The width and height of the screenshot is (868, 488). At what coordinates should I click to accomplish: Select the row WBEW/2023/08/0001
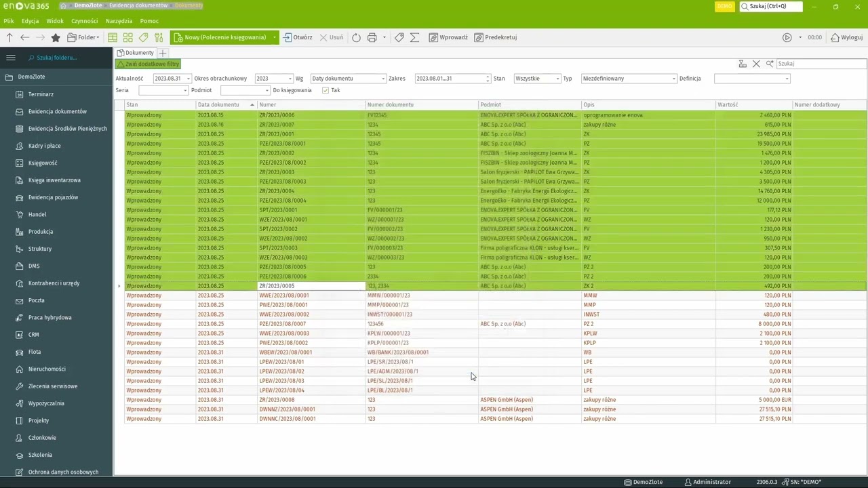click(x=495, y=352)
